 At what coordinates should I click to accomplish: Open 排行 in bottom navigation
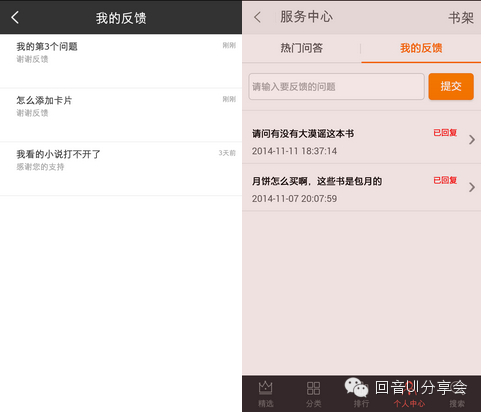(361, 394)
